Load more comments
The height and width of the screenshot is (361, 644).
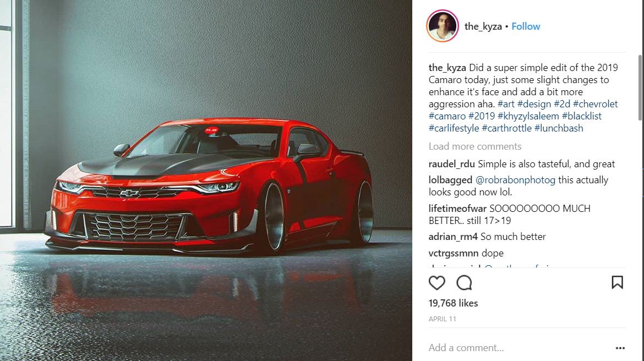(475, 146)
